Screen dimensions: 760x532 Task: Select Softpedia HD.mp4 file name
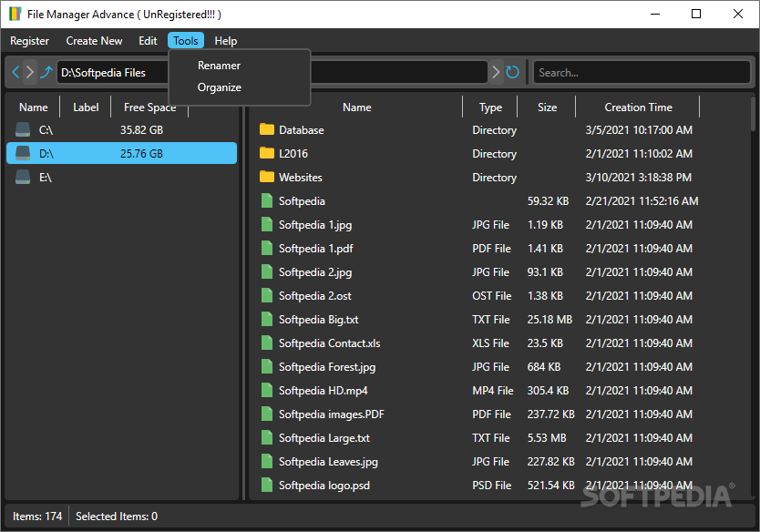324,391
